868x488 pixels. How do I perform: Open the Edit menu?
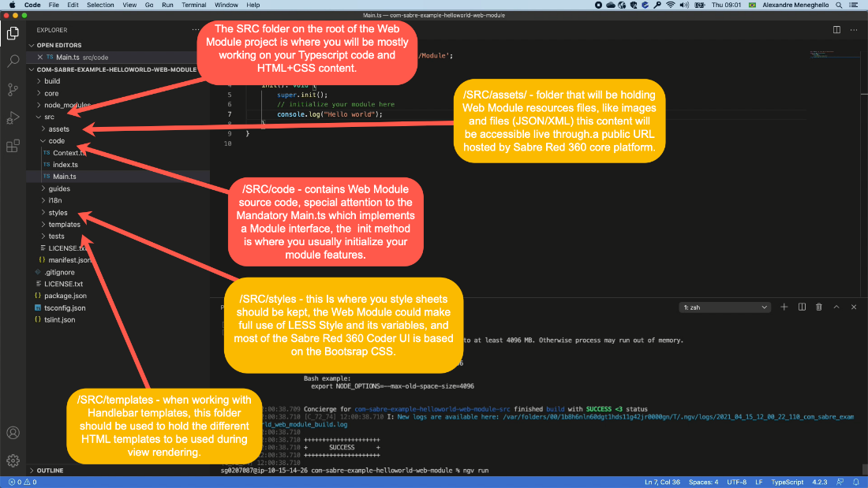73,5
